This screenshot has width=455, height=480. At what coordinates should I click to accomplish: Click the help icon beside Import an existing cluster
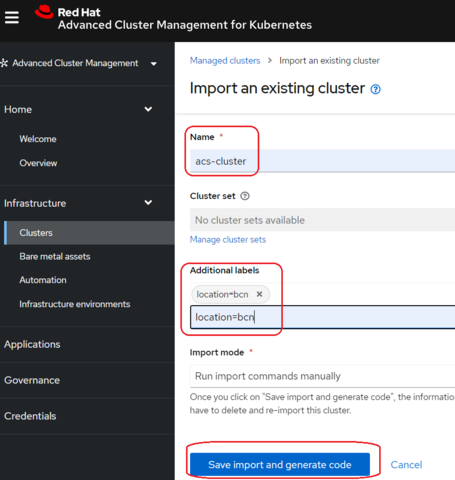(x=376, y=89)
